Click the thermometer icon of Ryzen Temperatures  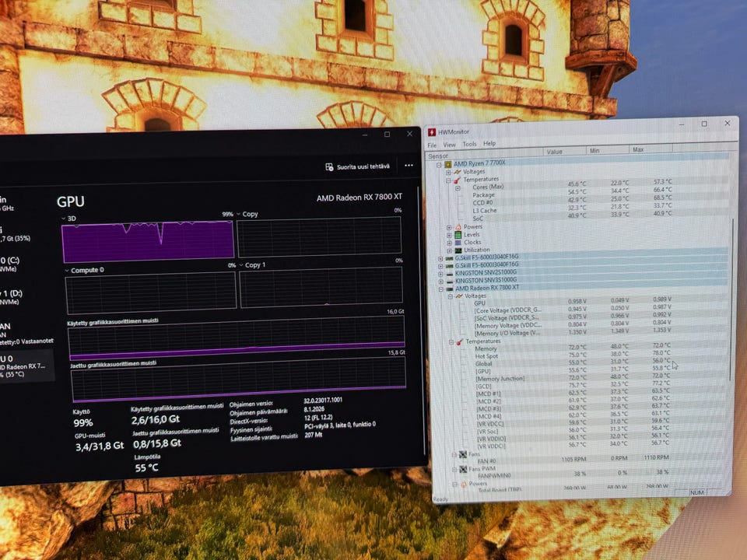tap(457, 180)
